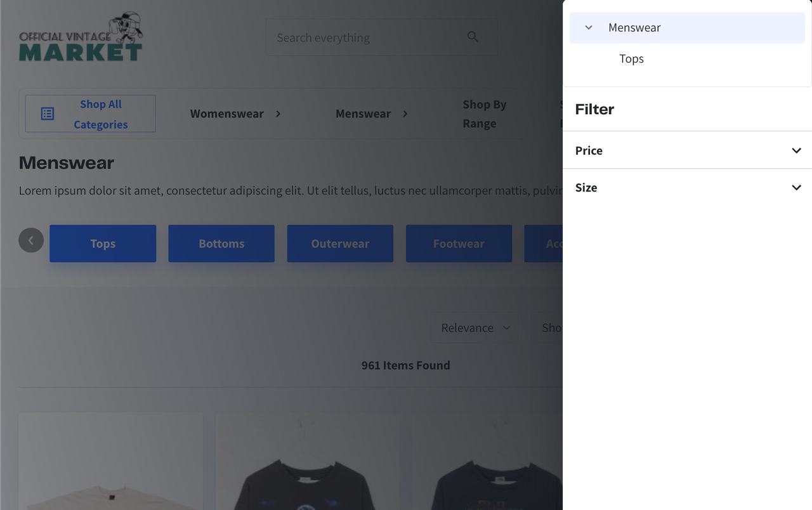Screen dimensions: 812x510
Task: Click the Footwear category button
Action: [x=459, y=244]
